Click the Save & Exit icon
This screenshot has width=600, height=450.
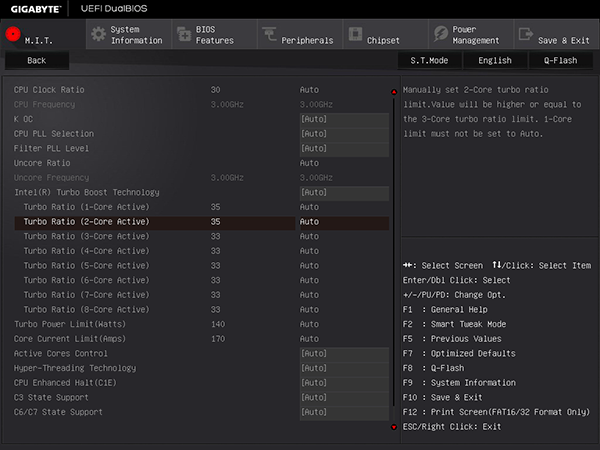coord(526,34)
